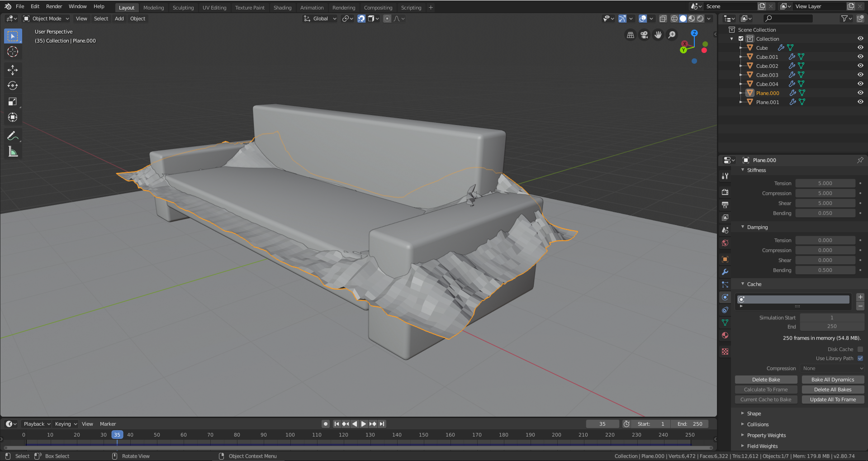
Task: Open the Material properties tab
Action: (x=725, y=335)
